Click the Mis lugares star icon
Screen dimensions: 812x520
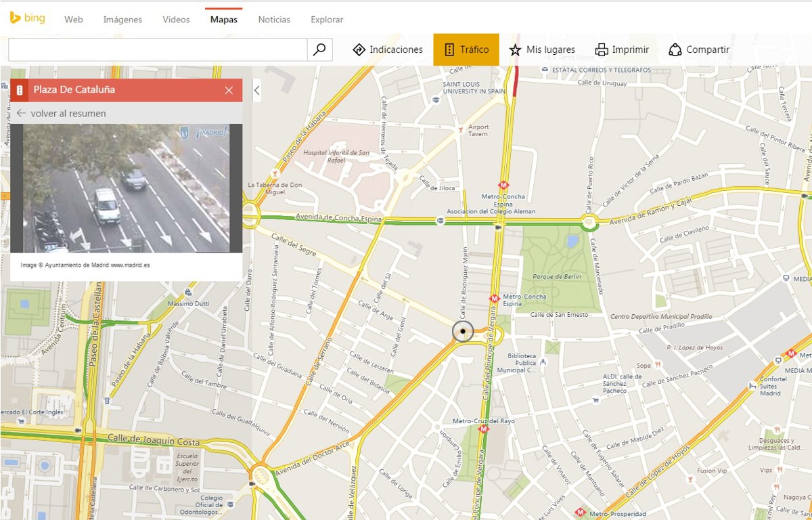coord(517,49)
